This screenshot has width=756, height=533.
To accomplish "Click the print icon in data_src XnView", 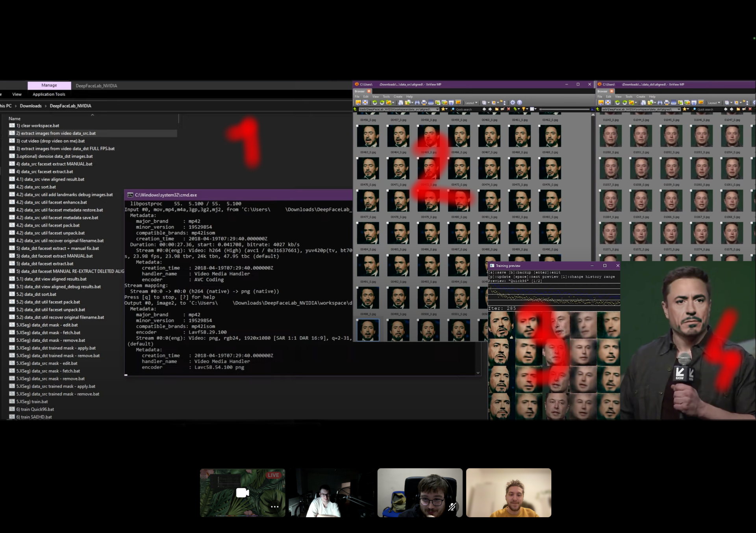I will [424, 102].
